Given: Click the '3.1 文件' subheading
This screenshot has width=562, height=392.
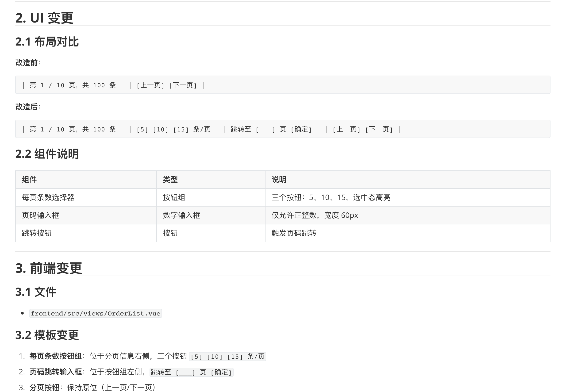Looking at the screenshot, I should (36, 292).
